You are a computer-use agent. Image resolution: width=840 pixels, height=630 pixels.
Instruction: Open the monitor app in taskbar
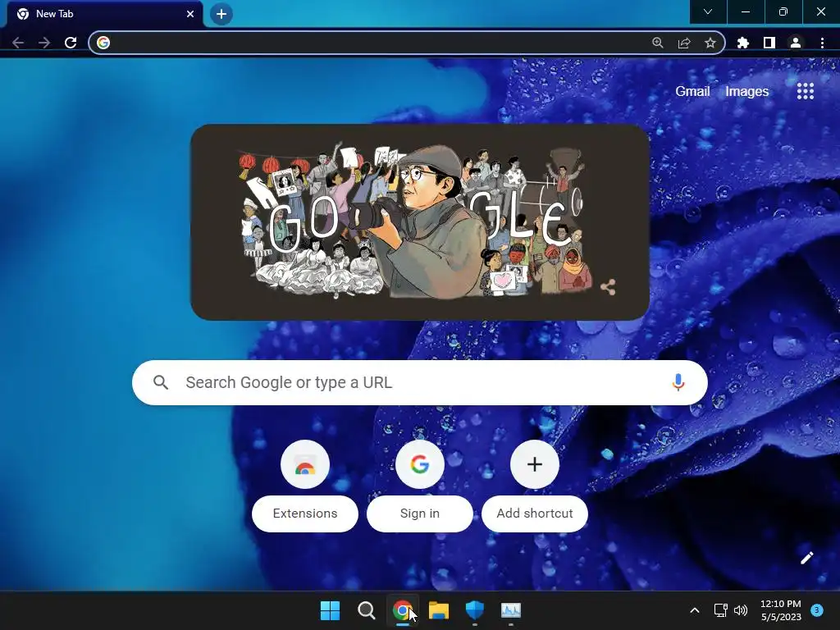click(x=511, y=610)
